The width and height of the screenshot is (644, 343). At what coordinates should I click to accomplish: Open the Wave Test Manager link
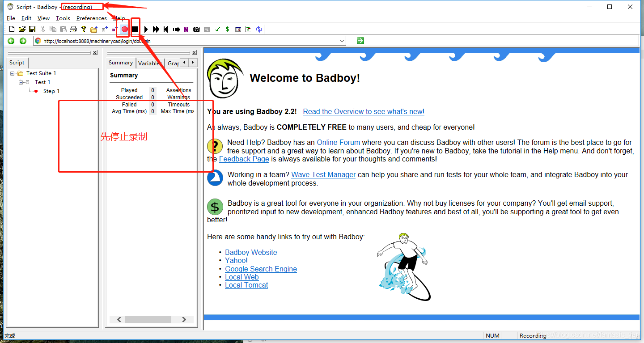coord(323,175)
